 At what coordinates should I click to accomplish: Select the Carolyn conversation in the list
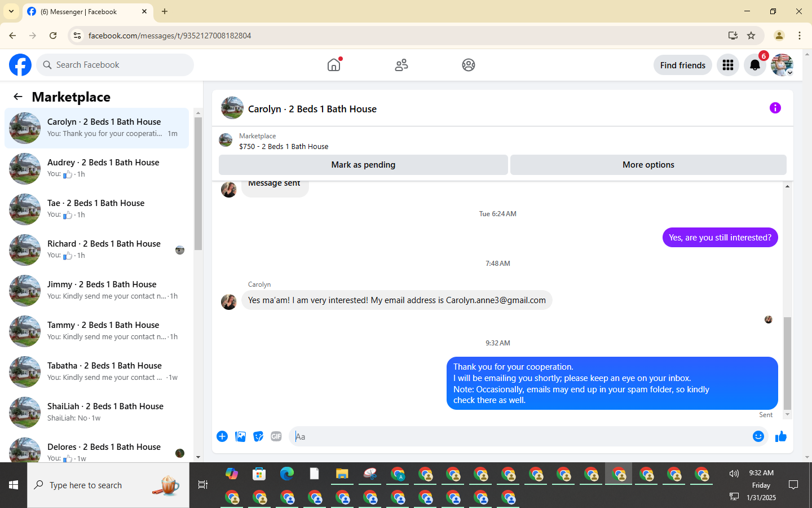click(96, 128)
